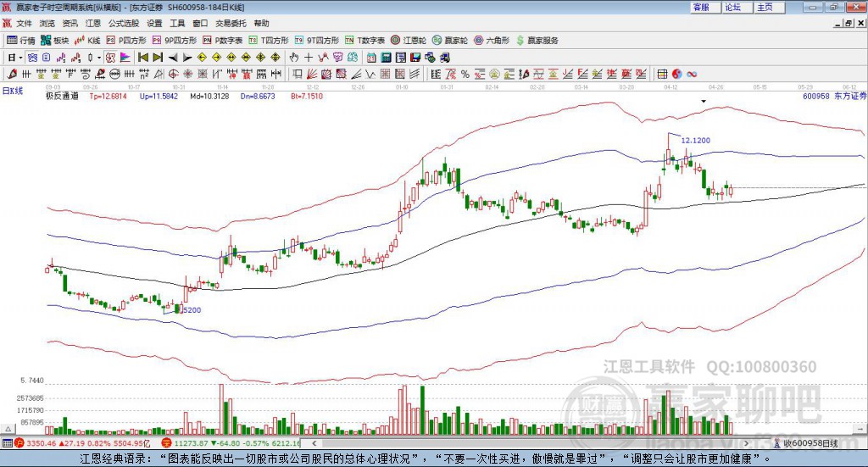This screenshot has width=868, height=467.
Task: Click the floppy disk save icon
Action: point(415,58)
